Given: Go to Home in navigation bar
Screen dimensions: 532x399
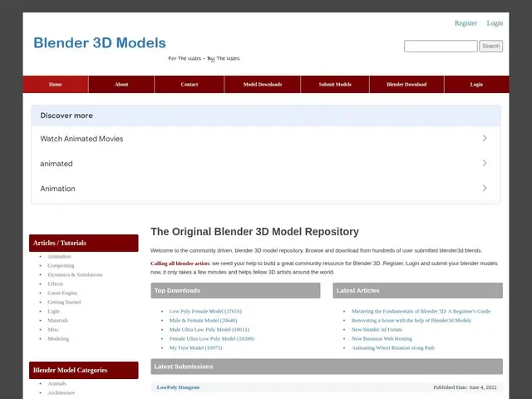Looking at the screenshot, I should pyautogui.click(x=56, y=85).
